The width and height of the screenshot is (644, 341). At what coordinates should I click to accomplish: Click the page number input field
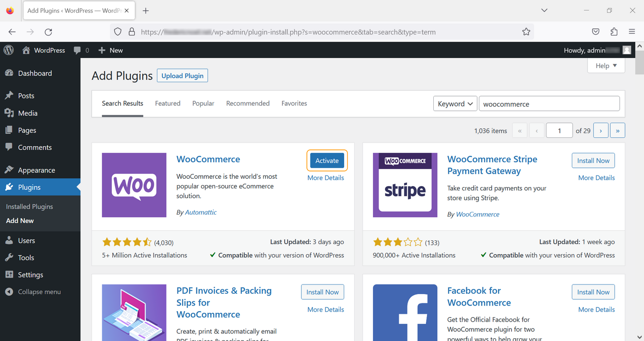point(559,130)
